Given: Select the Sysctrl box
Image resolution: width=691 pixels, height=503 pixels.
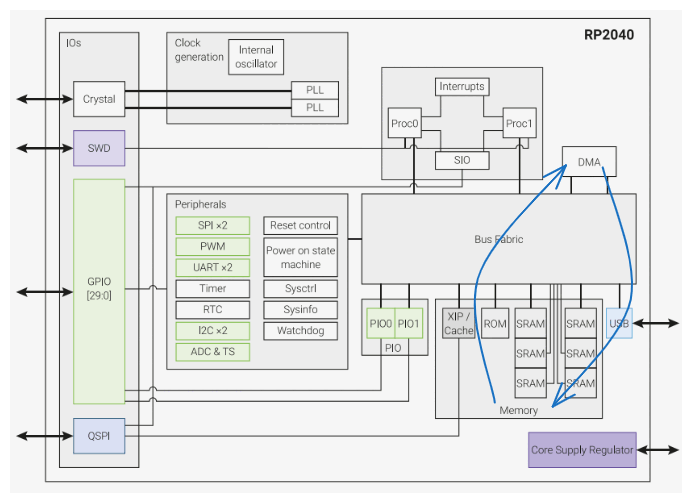Looking at the screenshot, I should tap(301, 289).
